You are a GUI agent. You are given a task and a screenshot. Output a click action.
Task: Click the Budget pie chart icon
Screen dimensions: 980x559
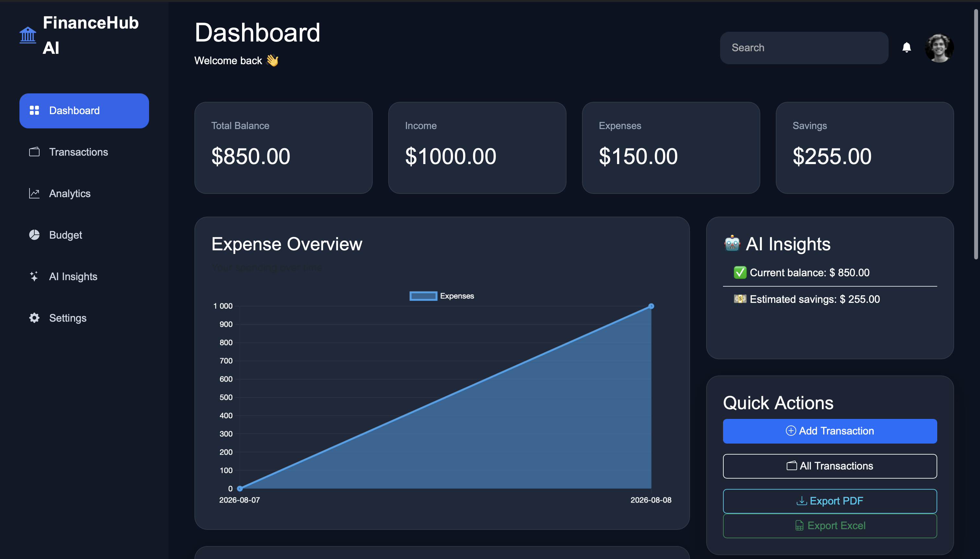[x=35, y=235]
